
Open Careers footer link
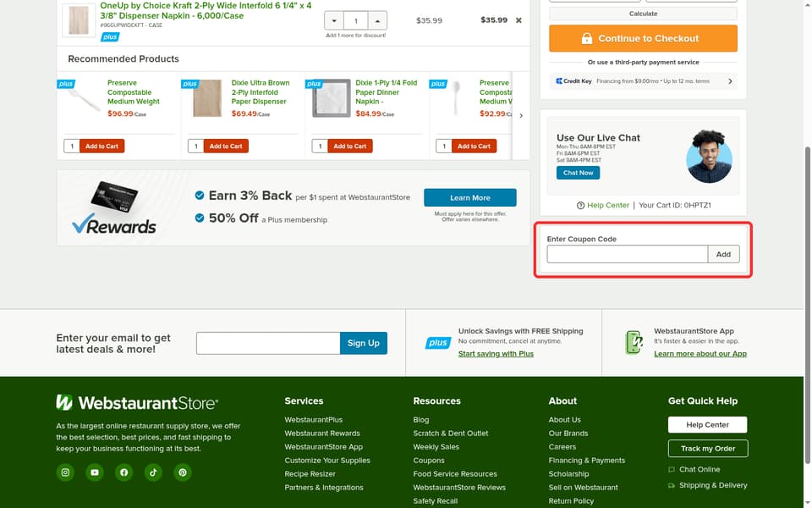[562, 447]
